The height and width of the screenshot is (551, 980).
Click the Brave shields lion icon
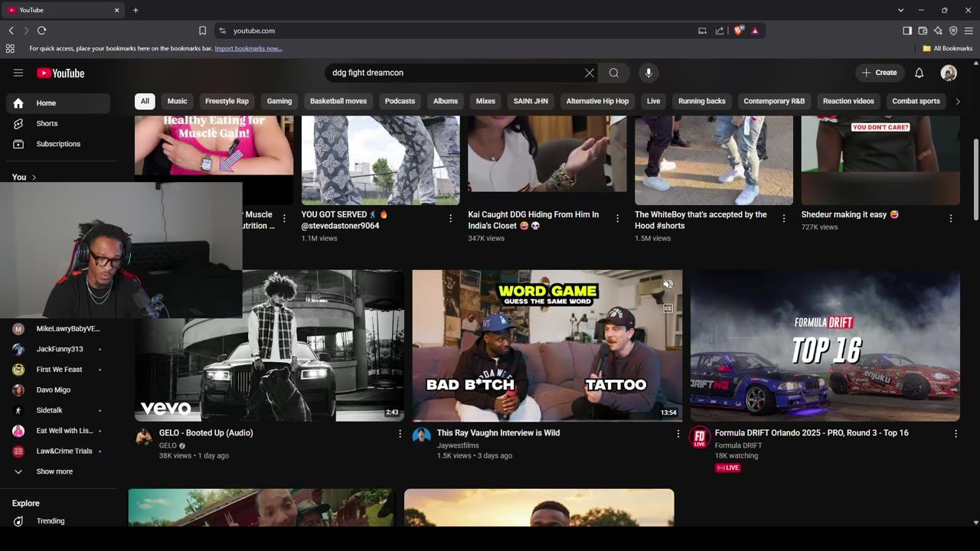pos(739,31)
